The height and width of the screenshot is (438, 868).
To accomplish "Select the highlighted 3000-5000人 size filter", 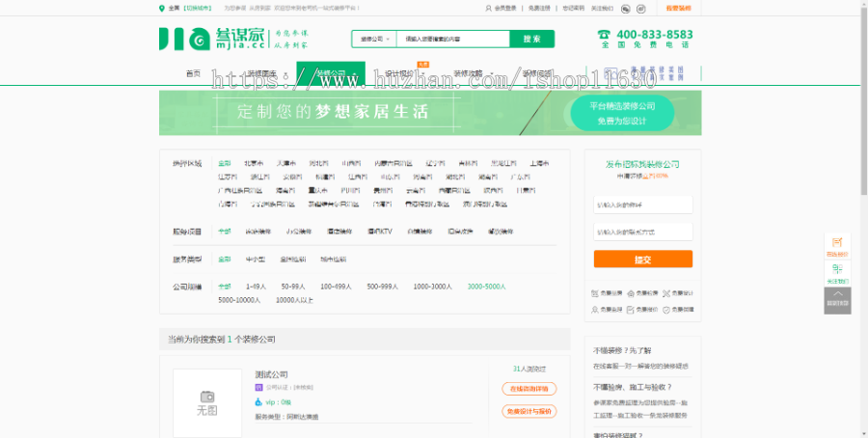I will tap(487, 287).
